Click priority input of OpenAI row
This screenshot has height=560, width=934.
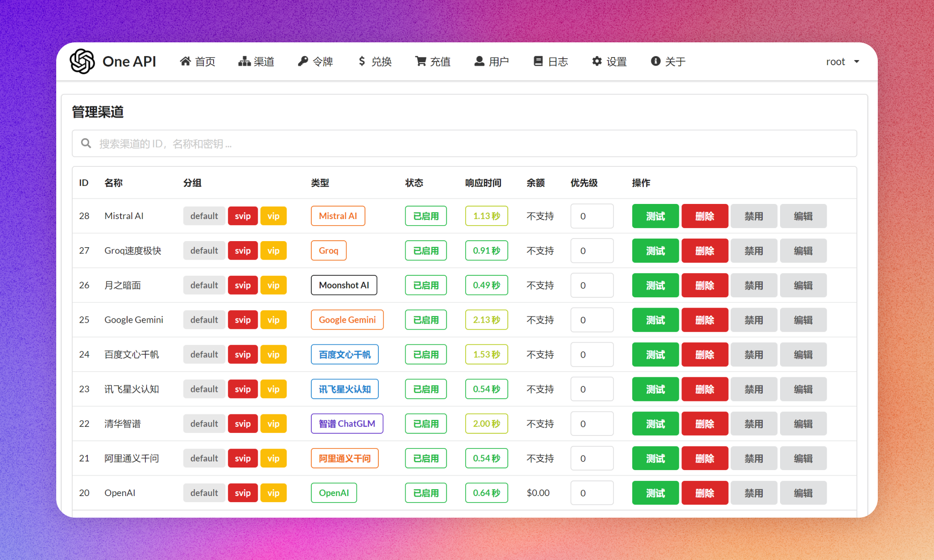[x=592, y=493]
